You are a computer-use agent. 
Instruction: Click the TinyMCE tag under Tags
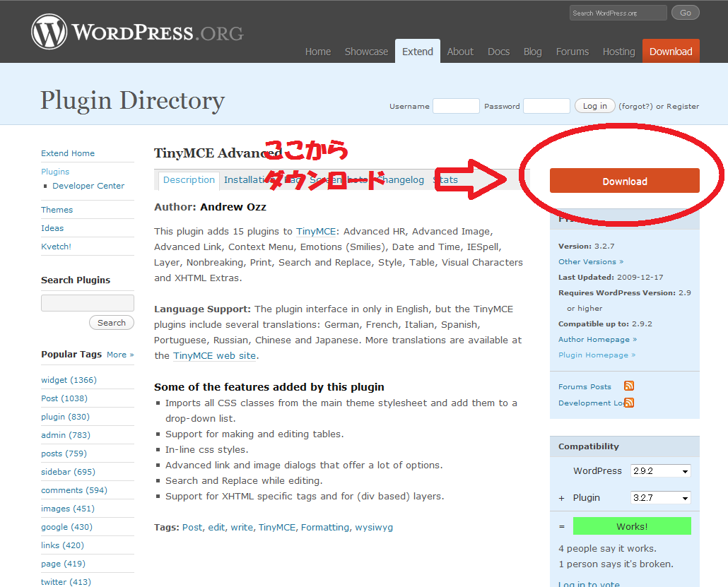tap(277, 528)
